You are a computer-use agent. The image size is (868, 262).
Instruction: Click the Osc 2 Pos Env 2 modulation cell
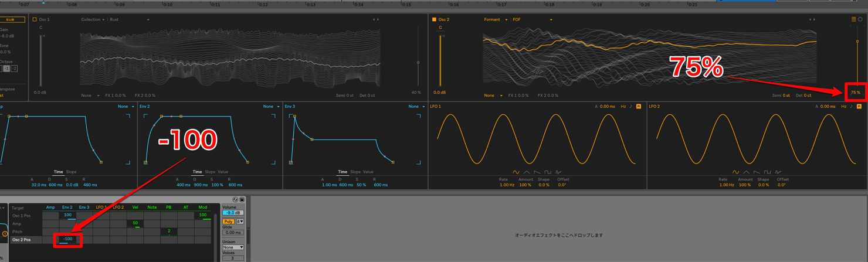pos(67,239)
